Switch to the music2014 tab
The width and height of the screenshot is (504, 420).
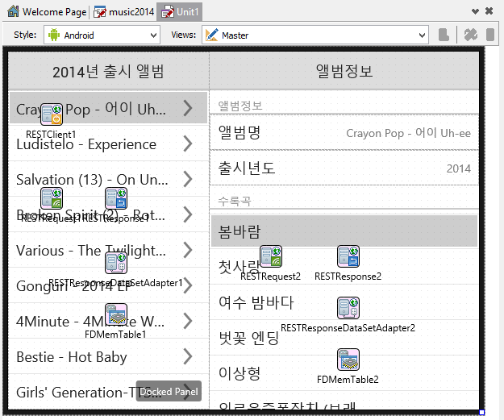(x=123, y=12)
